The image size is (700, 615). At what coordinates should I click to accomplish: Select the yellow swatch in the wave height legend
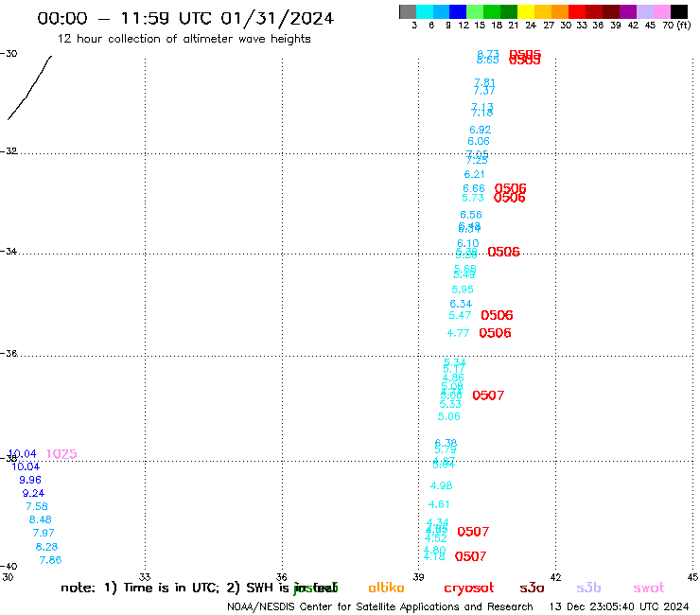click(526, 11)
